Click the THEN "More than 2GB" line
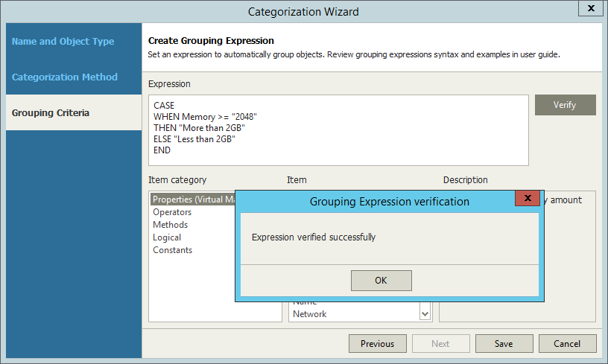Viewport: 608px width, 364px height. pos(199,128)
